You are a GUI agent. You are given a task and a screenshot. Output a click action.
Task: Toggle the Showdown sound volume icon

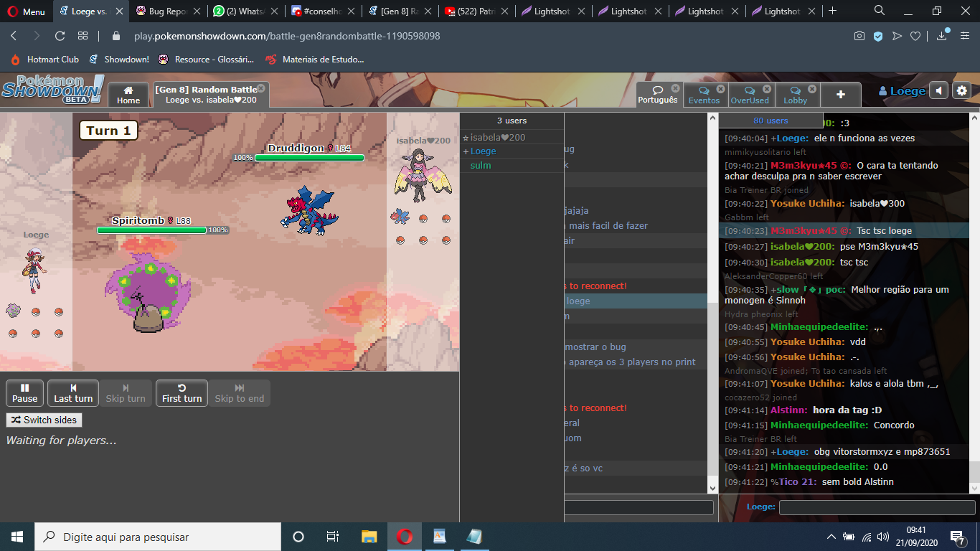[x=938, y=91]
